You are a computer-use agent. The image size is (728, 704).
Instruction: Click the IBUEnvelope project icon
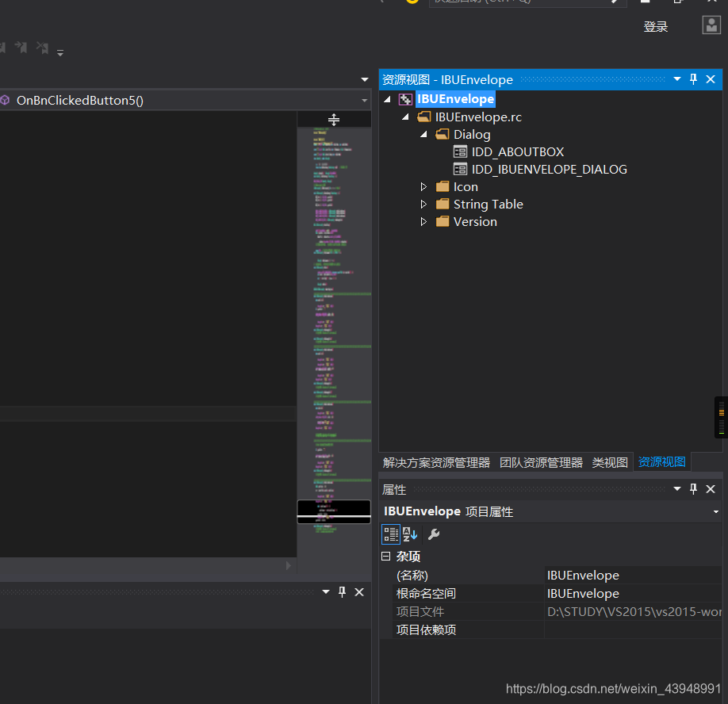(405, 99)
